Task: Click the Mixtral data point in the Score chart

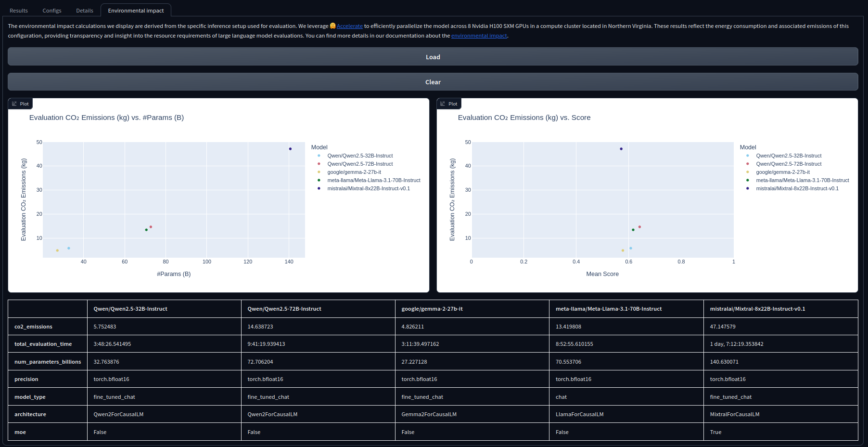Action: tap(621, 149)
